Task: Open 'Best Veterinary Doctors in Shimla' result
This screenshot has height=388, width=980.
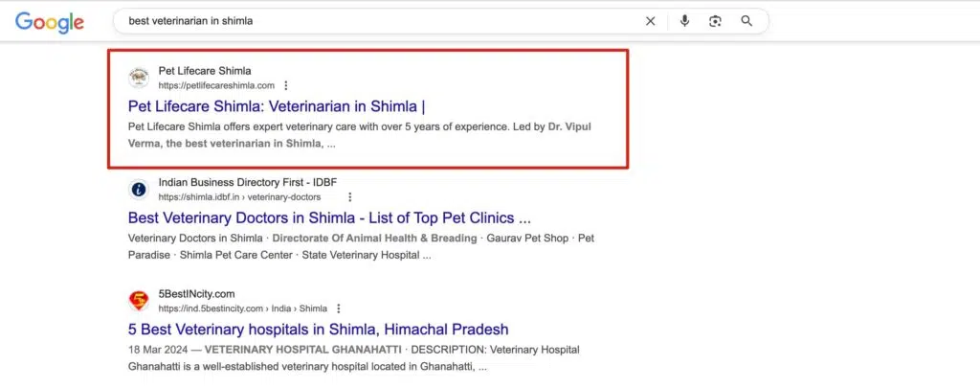Action: (x=329, y=217)
